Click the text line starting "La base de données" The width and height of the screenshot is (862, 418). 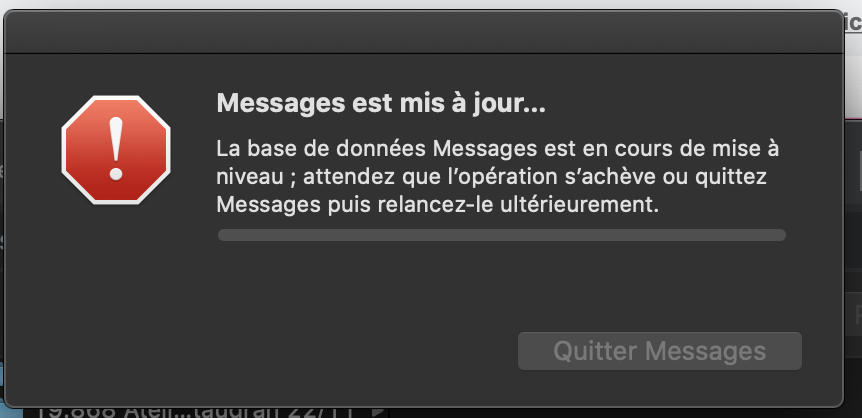pyautogui.click(x=498, y=148)
